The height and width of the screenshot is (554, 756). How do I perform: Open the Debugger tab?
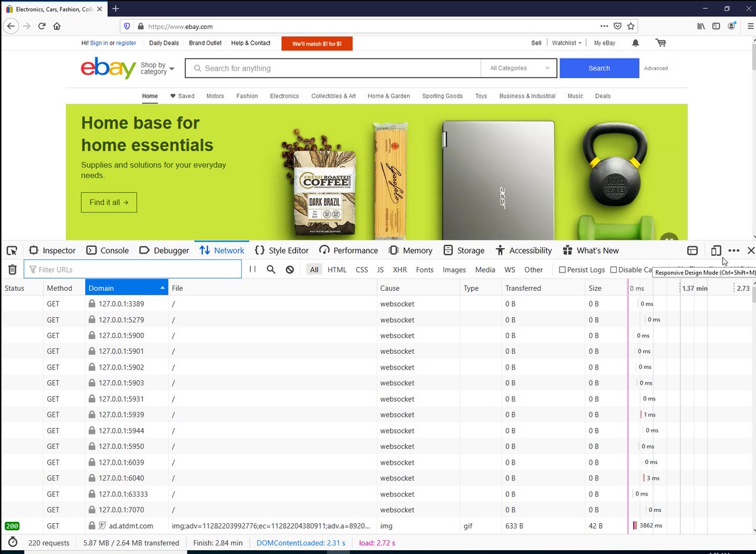(164, 251)
